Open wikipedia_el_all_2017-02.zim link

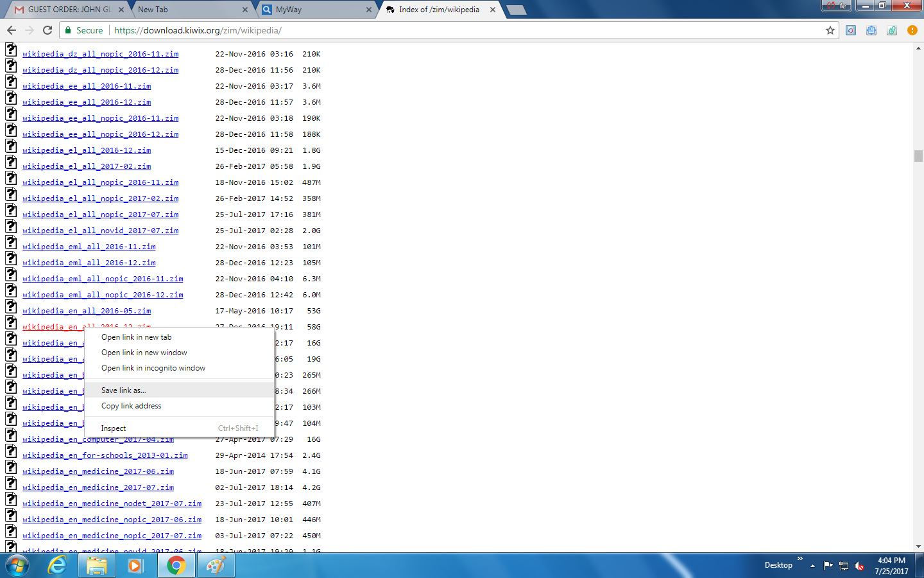87,166
